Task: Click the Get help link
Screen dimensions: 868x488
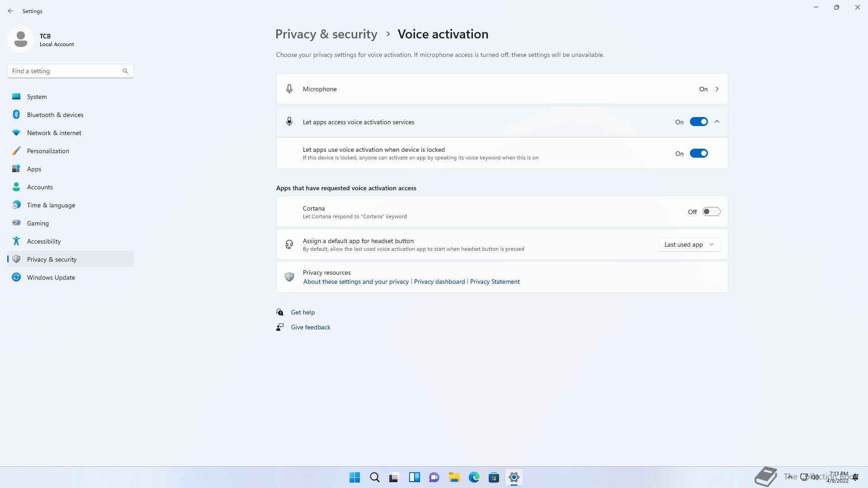Action: [302, 312]
